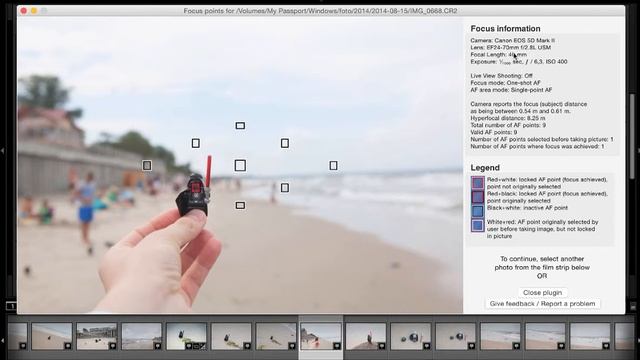Click the Focus mode: One-shot AF text
The height and width of the screenshot is (360, 640).
[x=505, y=83]
